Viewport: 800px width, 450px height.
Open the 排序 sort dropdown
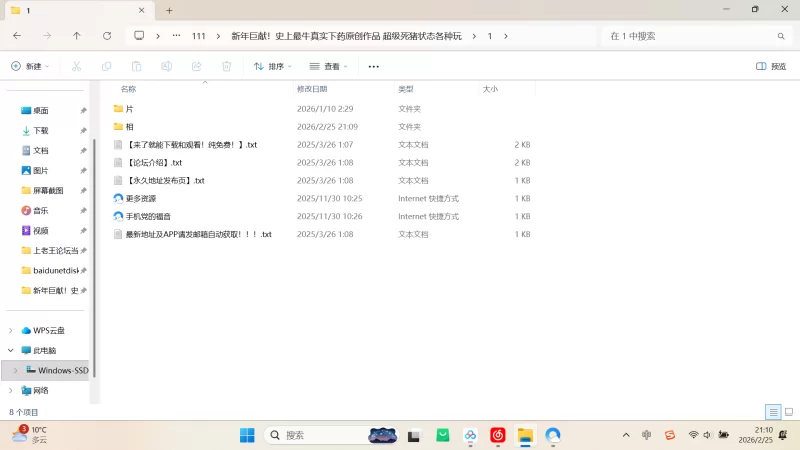272,66
